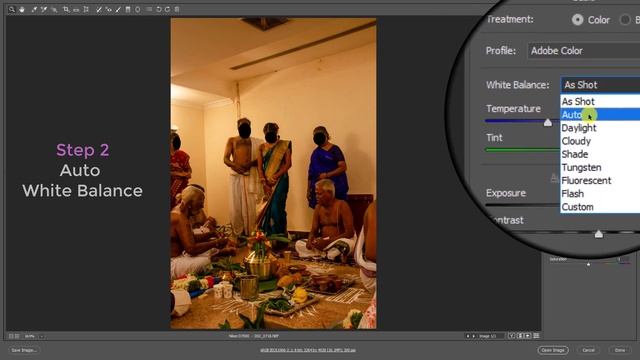Select the Transform tool
This screenshot has height=360, width=640.
(x=86, y=9)
